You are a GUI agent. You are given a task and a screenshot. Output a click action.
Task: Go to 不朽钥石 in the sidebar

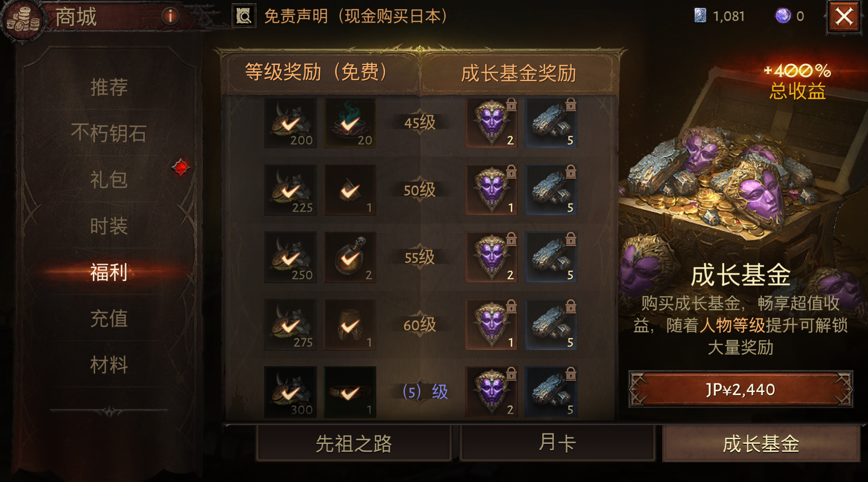point(109,133)
